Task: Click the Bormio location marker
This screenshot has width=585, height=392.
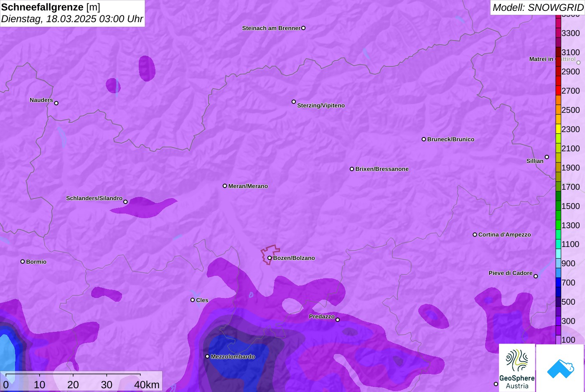Action: coord(23,262)
